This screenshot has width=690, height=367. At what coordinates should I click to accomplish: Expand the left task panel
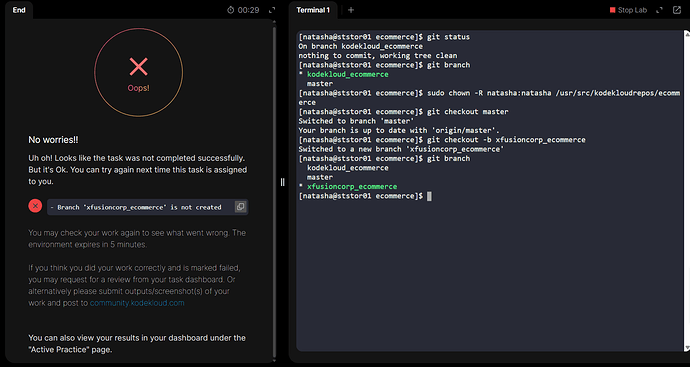(272, 10)
